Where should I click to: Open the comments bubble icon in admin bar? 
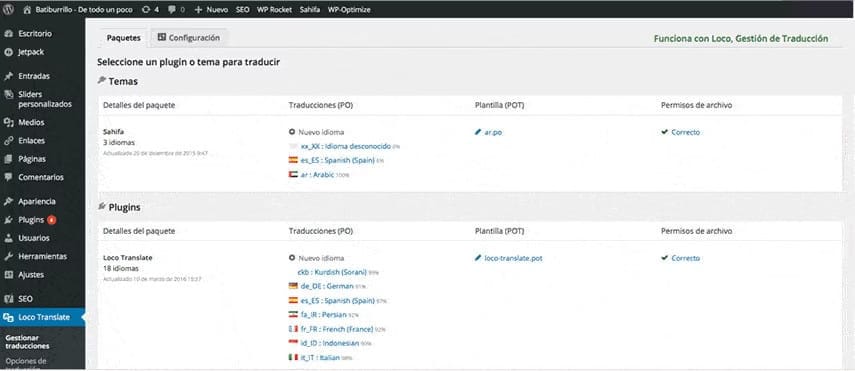172,9
